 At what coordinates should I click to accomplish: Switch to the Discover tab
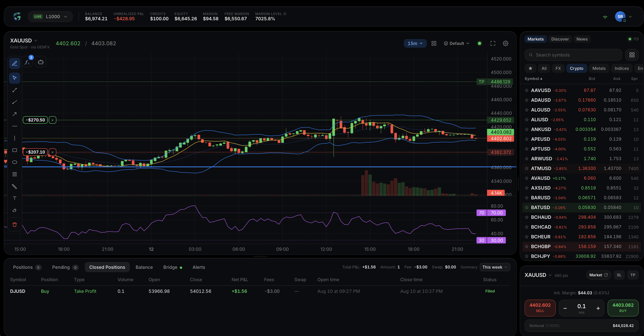coord(560,39)
